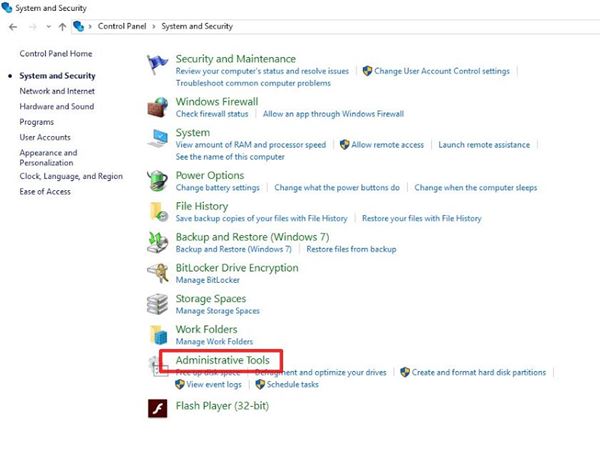Click Manage Work Folders link

(214, 342)
